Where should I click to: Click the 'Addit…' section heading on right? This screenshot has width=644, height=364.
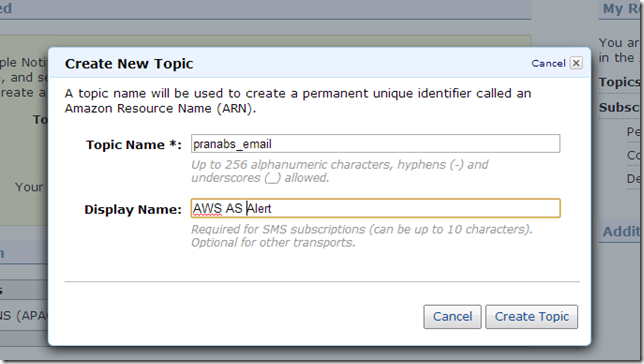click(x=621, y=232)
